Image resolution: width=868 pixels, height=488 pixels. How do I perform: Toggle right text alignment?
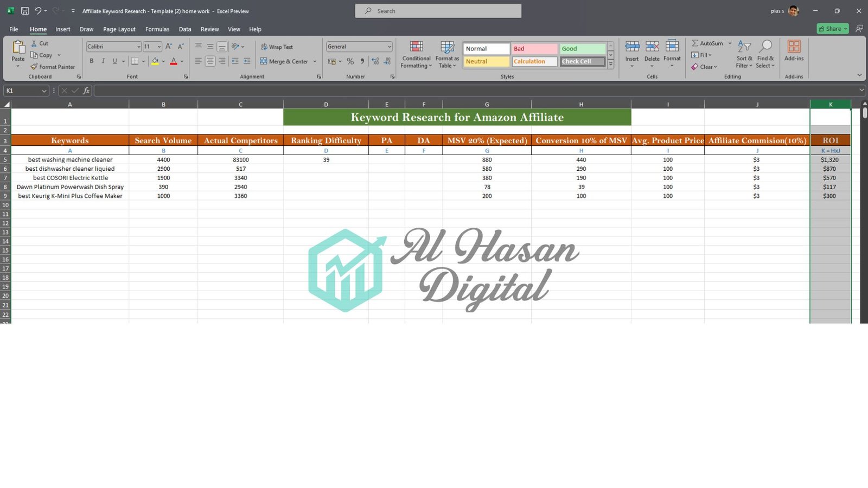pos(222,61)
